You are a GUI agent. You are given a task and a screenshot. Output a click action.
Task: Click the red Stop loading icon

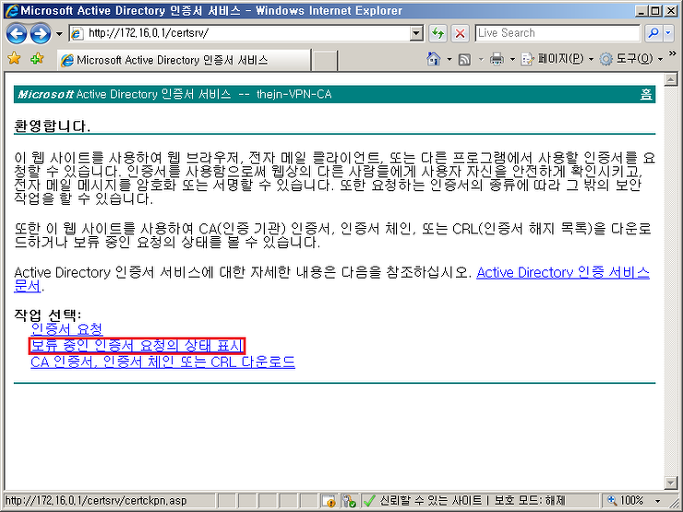(x=460, y=33)
